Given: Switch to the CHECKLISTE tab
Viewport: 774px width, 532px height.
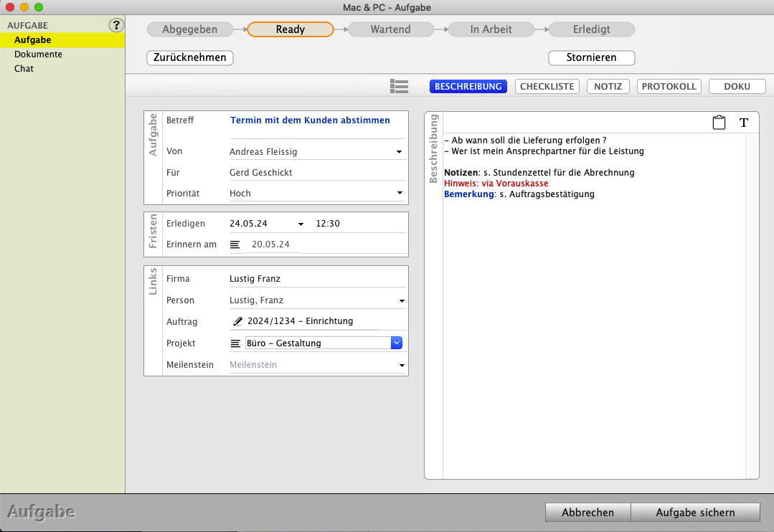Looking at the screenshot, I should (547, 86).
